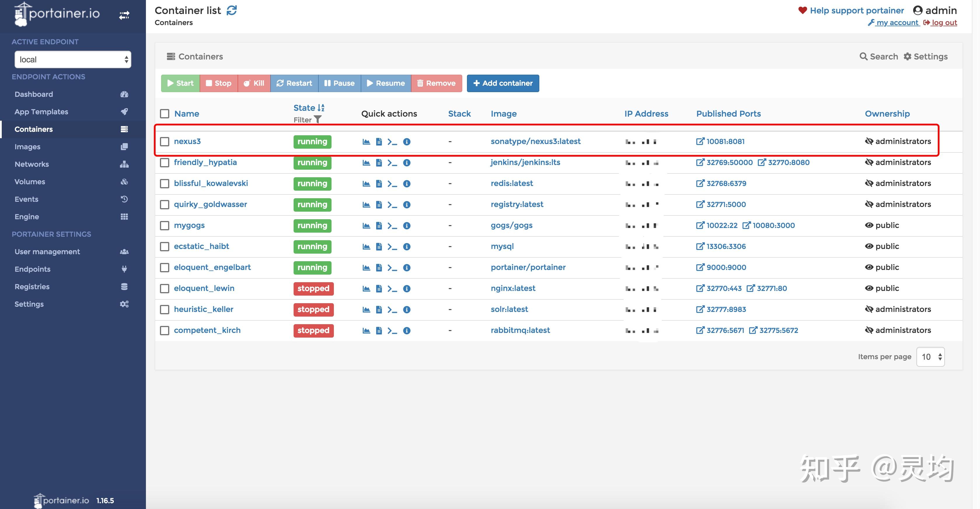Change the Items per page selector
The image size is (980, 509).
pyautogui.click(x=931, y=357)
